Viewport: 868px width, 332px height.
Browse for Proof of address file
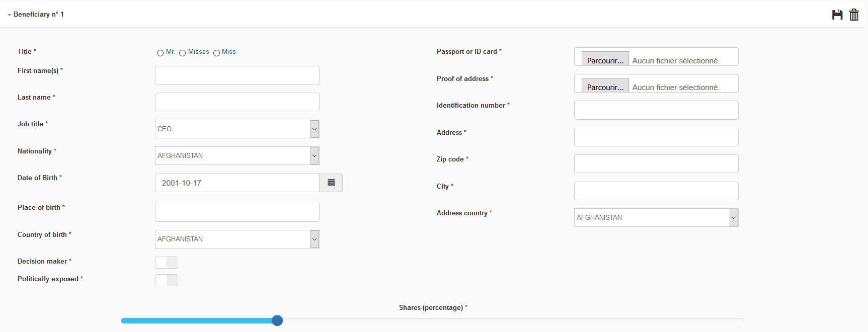pyautogui.click(x=605, y=87)
